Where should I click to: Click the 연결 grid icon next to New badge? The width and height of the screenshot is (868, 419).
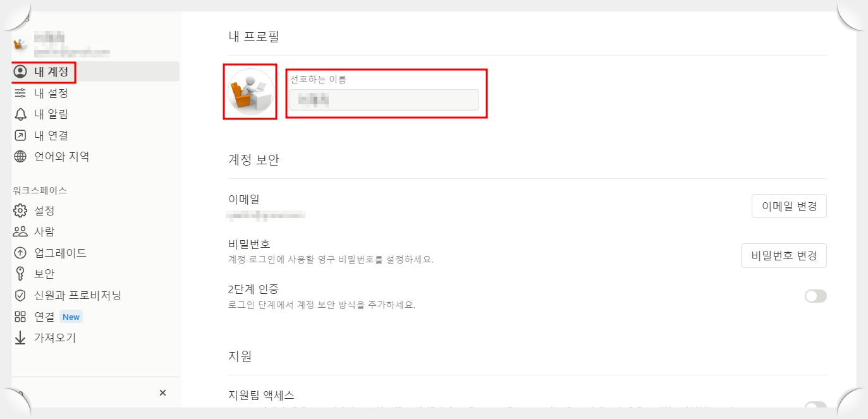pyautogui.click(x=21, y=316)
